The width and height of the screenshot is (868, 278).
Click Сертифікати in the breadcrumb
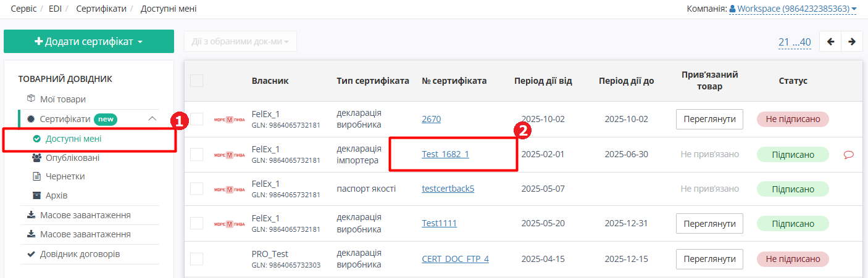click(101, 9)
